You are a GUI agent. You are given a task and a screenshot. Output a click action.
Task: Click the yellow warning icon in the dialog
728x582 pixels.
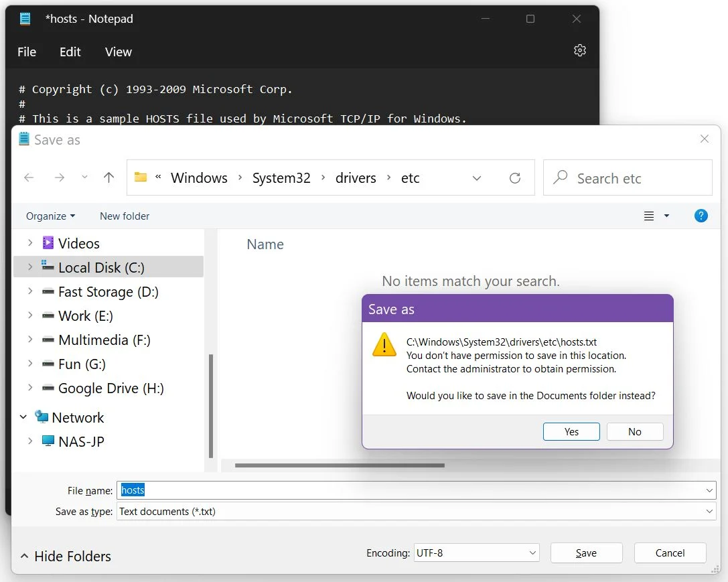point(384,345)
